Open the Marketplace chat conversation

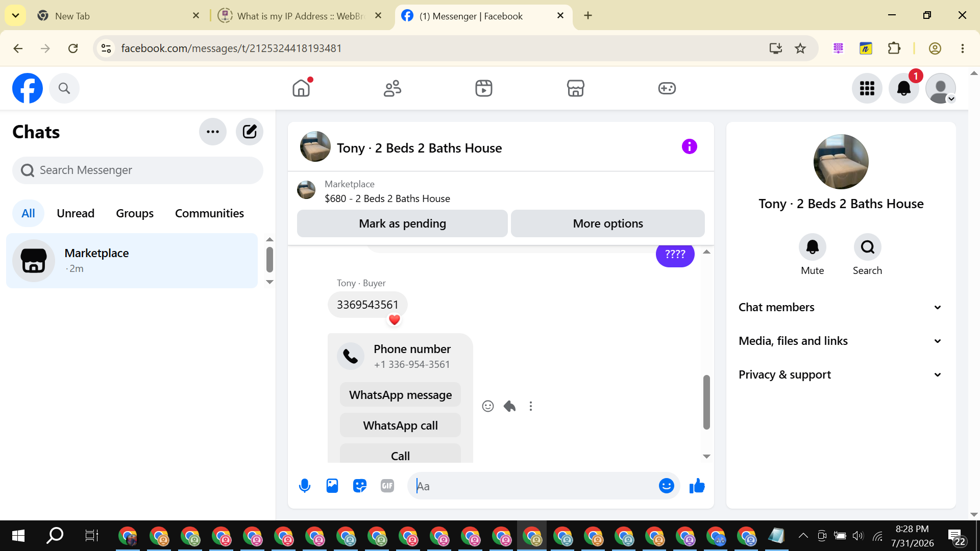132,261
